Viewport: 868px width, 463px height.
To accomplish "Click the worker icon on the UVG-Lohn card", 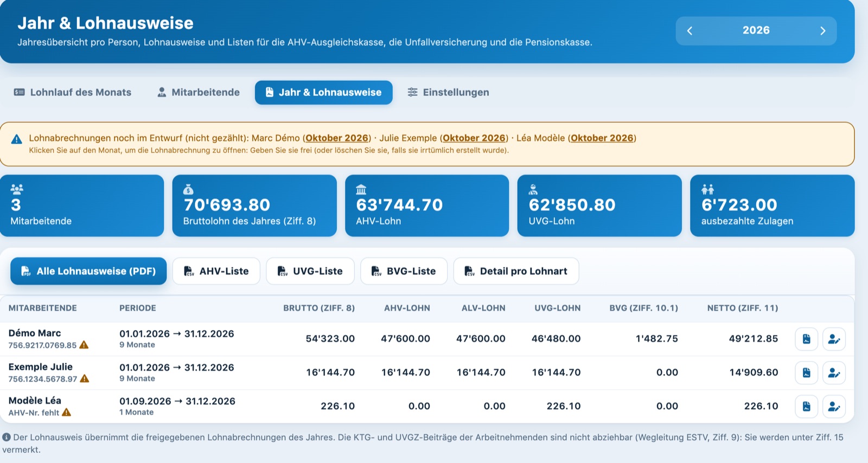I will pos(533,189).
